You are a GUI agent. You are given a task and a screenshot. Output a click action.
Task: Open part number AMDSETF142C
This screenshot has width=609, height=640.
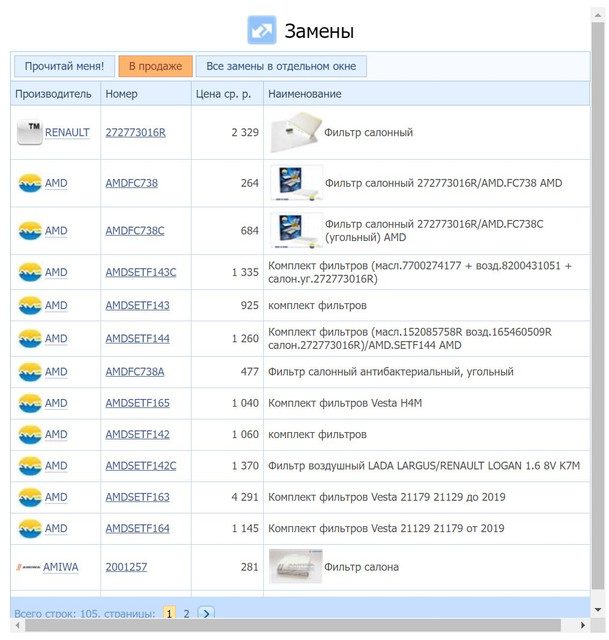coord(141,466)
